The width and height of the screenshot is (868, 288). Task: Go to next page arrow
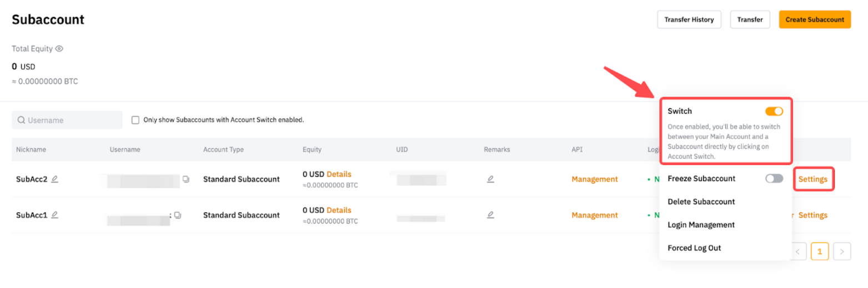(x=842, y=251)
